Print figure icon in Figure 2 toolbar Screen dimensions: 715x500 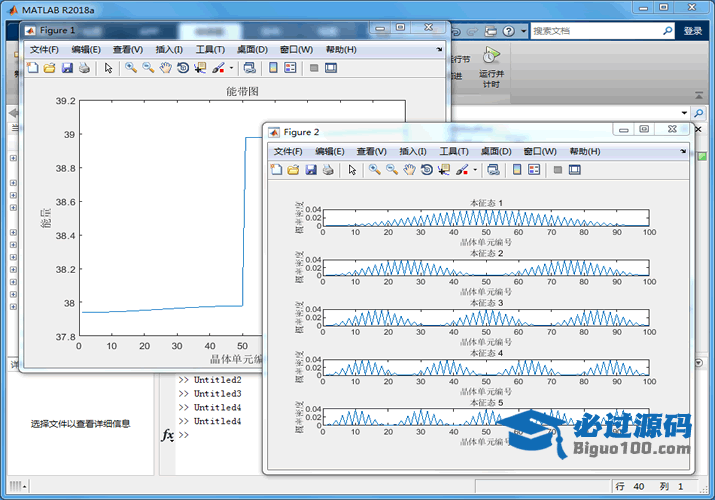pos(328,170)
